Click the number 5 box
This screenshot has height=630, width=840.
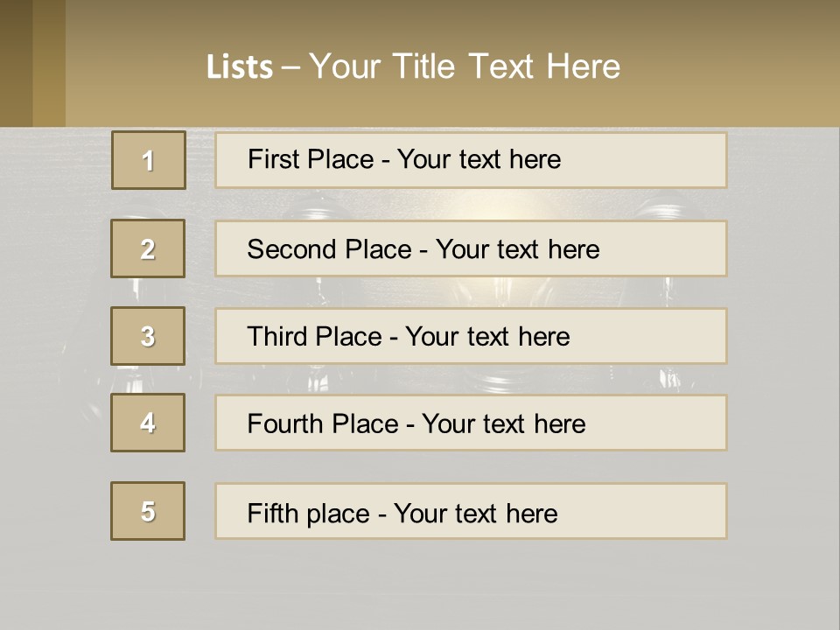[x=148, y=511]
